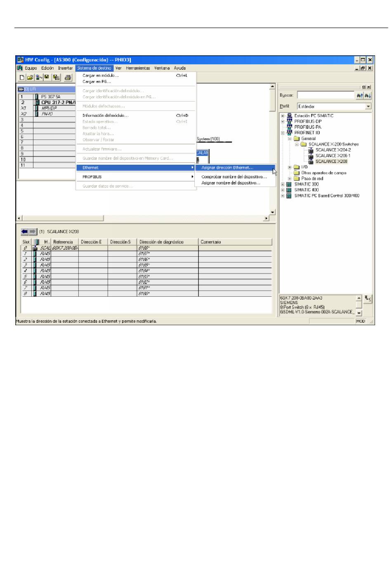
Task: Click the Referencia column header
Action: (65, 242)
